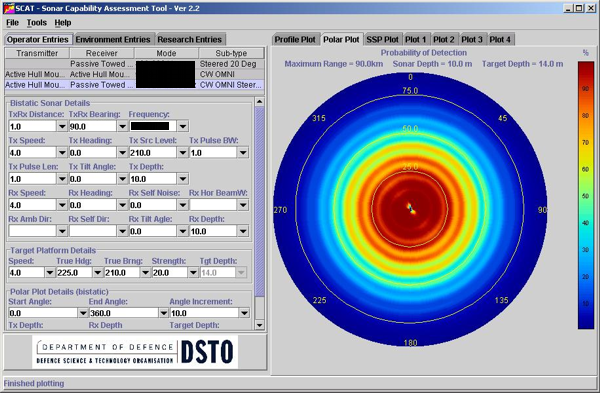This screenshot has height=393, width=600.
Task: Expand the Rx Self Noise dropdown
Action: pyautogui.click(x=183, y=205)
